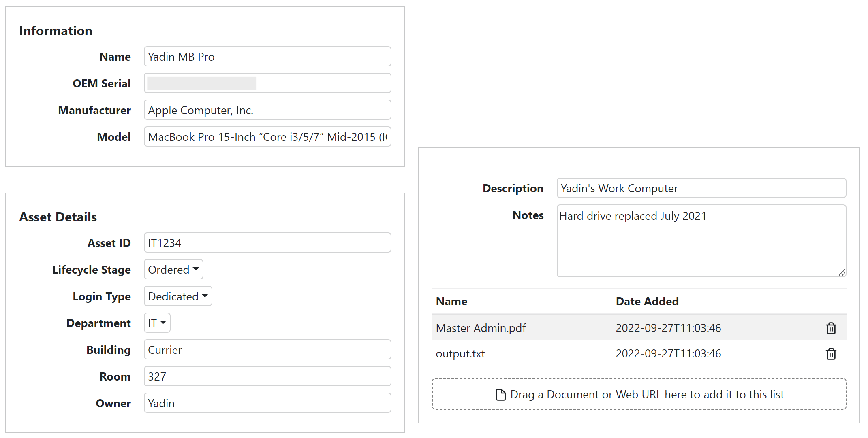This screenshot has width=868, height=438.
Task: Expand the Lifecycle Stage dropdown
Action: click(172, 270)
